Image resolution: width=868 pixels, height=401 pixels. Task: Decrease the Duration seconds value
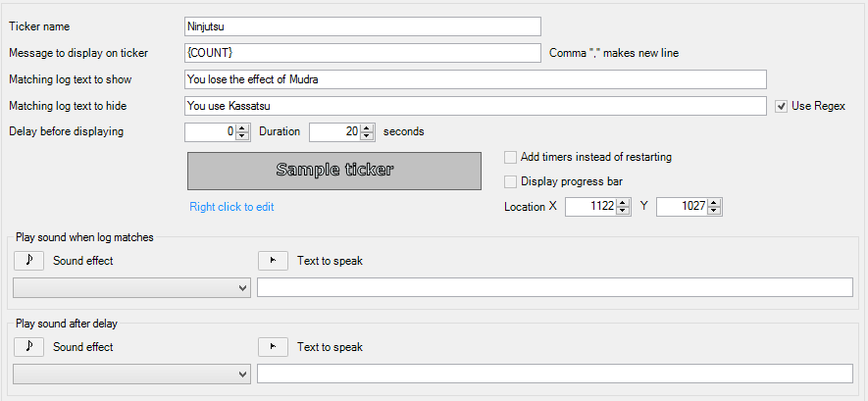367,135
